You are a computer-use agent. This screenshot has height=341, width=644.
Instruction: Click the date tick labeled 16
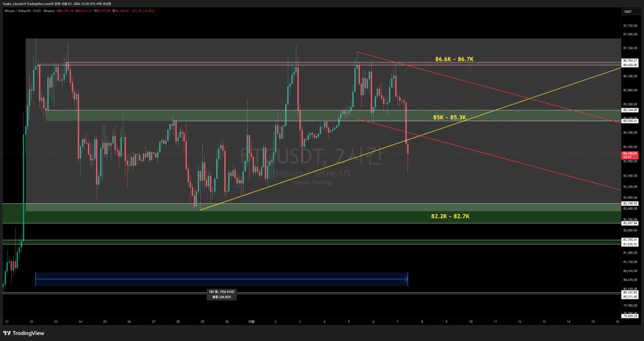click(x=617, y=321)
